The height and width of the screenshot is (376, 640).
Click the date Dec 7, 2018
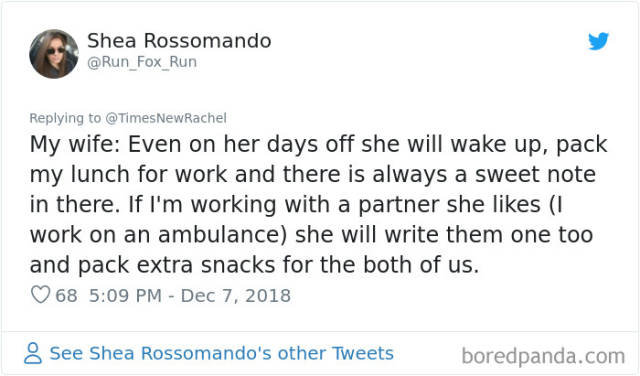(236, 295)
